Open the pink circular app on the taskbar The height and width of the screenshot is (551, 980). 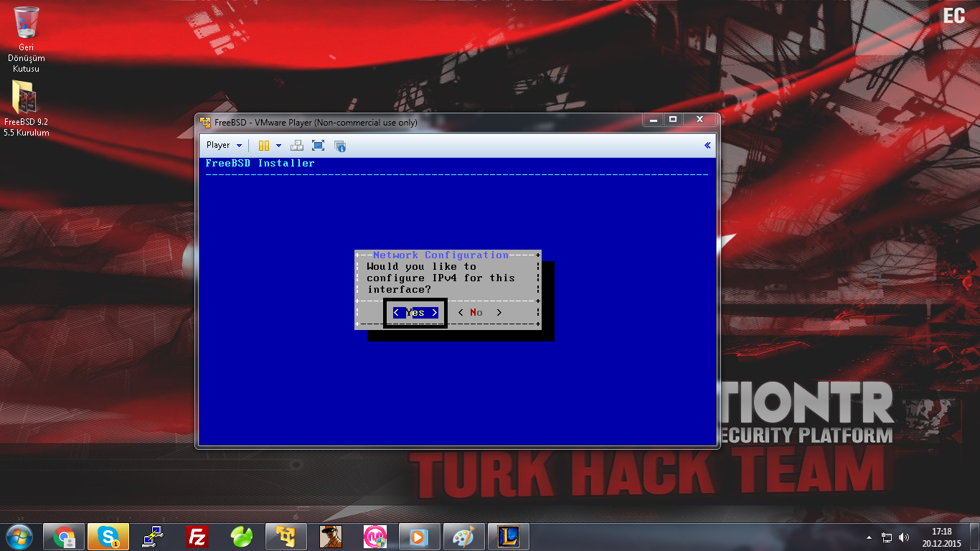click(x=375, y=537)
